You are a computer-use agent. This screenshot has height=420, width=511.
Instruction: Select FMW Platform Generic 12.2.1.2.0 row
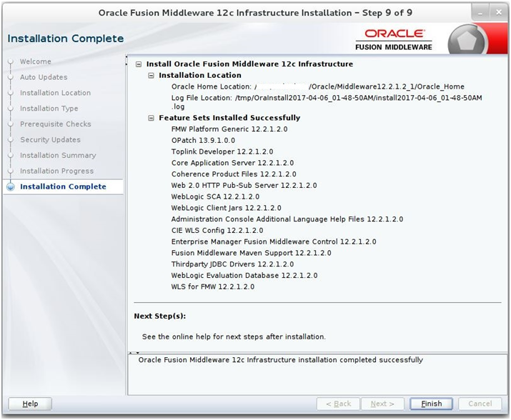229,129
